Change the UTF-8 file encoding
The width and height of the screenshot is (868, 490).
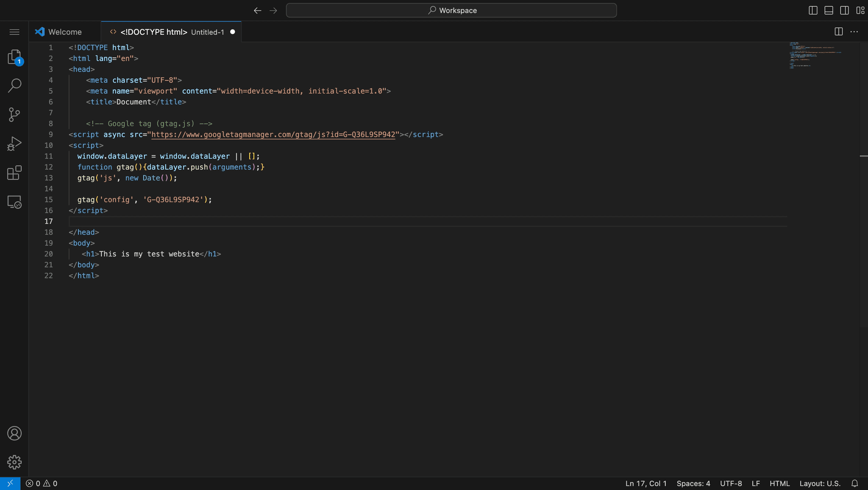pyautogui.click(x=731, y=483)
